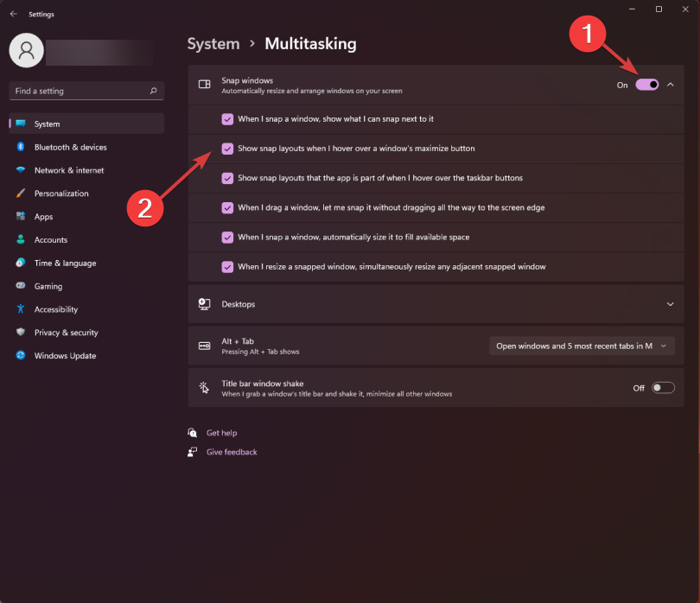Click the 'Find a setting' search box
Screen dimensions: 700x603
click(x=86, y=91)
